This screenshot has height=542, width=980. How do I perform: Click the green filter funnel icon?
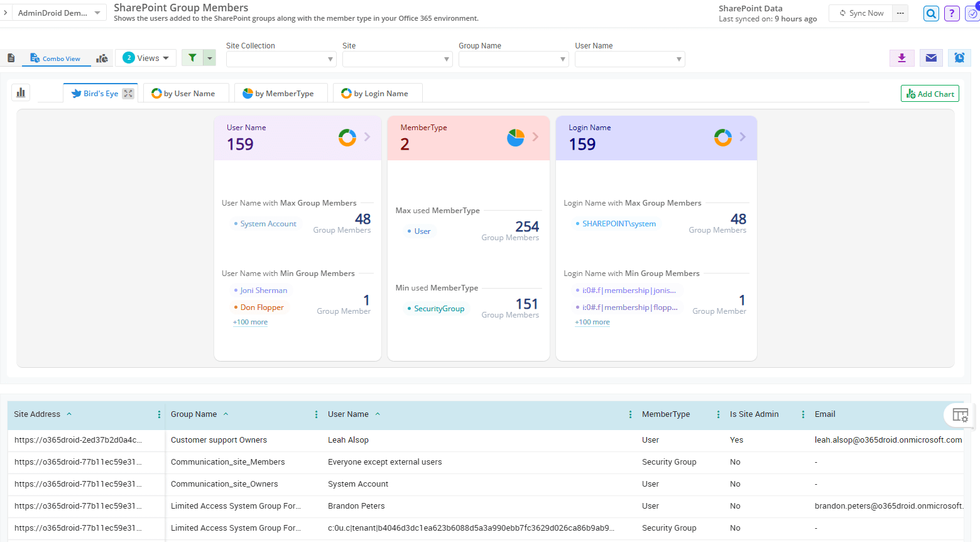(192, 58)
